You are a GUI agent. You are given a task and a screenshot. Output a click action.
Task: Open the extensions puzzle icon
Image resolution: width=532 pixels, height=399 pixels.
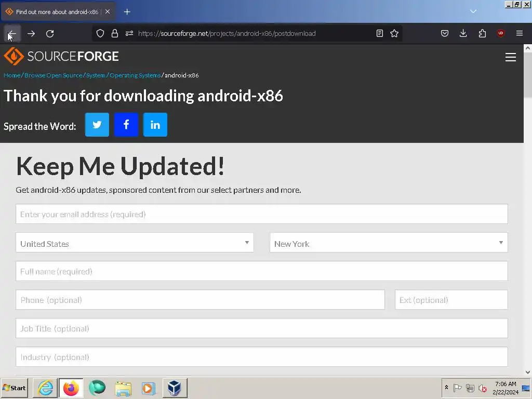pyautogui.click(x=482, y=33)
